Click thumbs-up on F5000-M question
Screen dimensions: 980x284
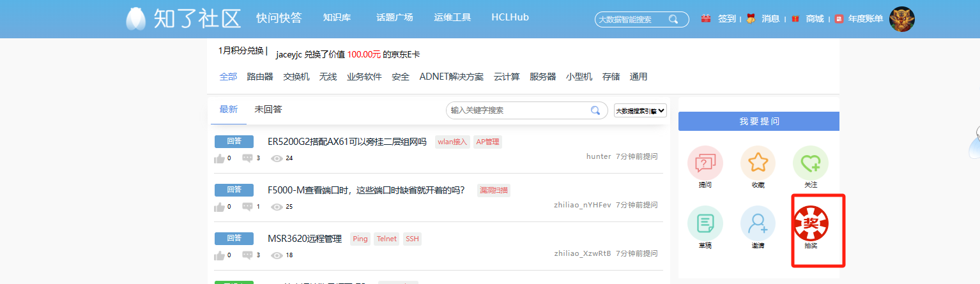[219, 207]
